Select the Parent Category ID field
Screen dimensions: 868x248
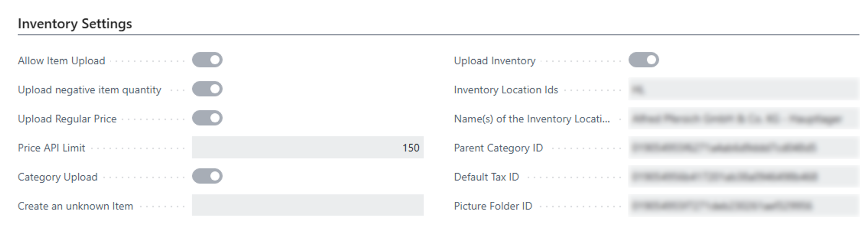pos(744,147)
